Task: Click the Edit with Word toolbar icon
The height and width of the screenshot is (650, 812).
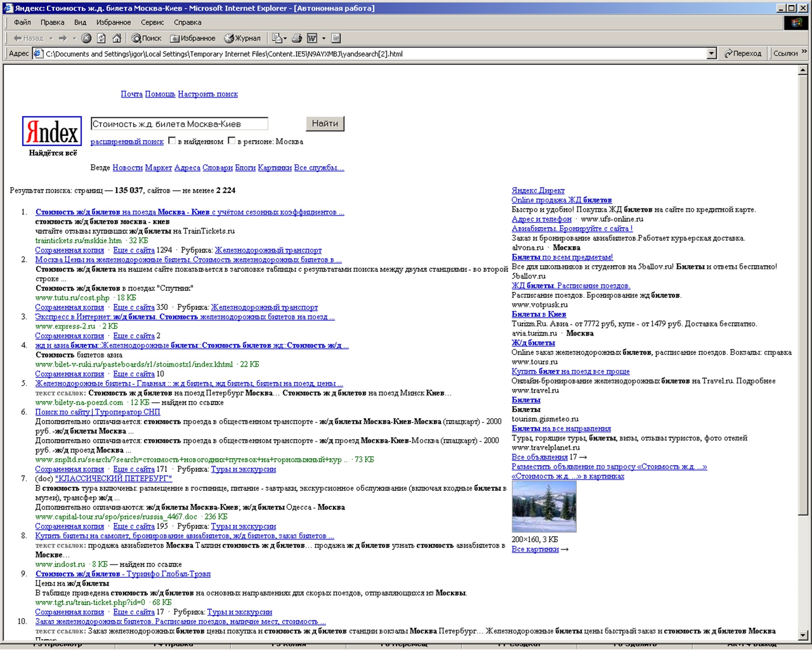Action: click(312, 38)
